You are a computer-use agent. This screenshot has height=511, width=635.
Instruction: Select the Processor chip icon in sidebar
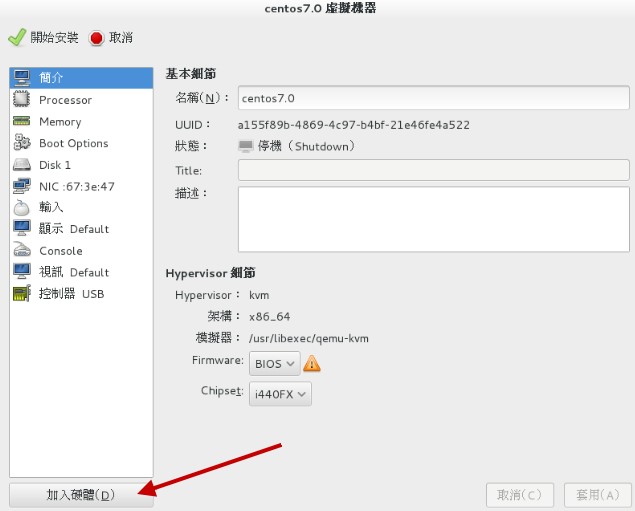[x=22, y=100]
